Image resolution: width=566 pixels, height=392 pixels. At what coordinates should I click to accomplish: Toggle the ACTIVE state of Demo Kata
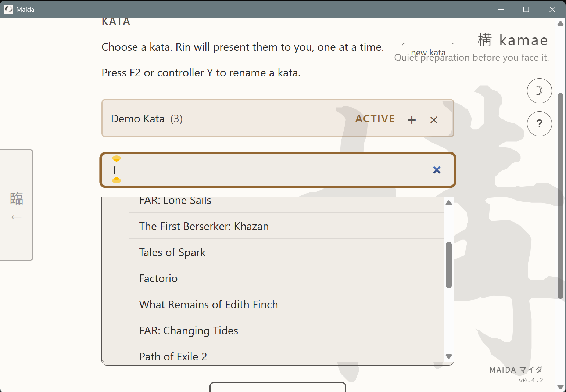pos(375,118)
